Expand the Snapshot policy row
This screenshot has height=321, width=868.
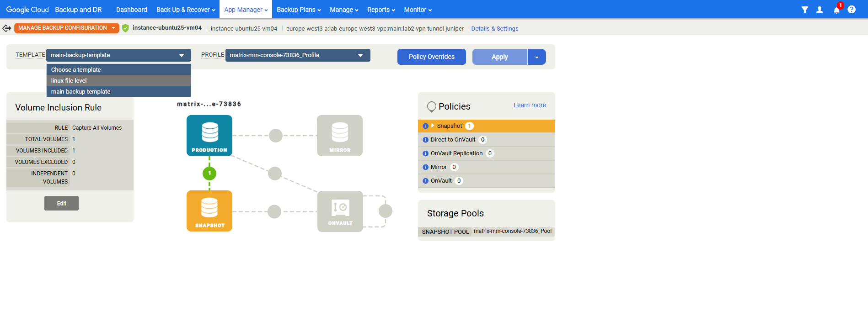click(x=433, y=126)
